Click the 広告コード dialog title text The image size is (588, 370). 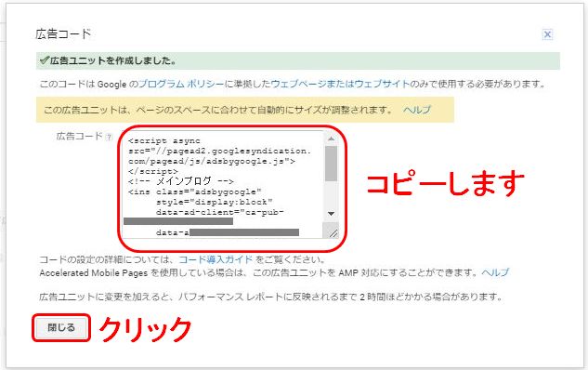coord(63,34)
